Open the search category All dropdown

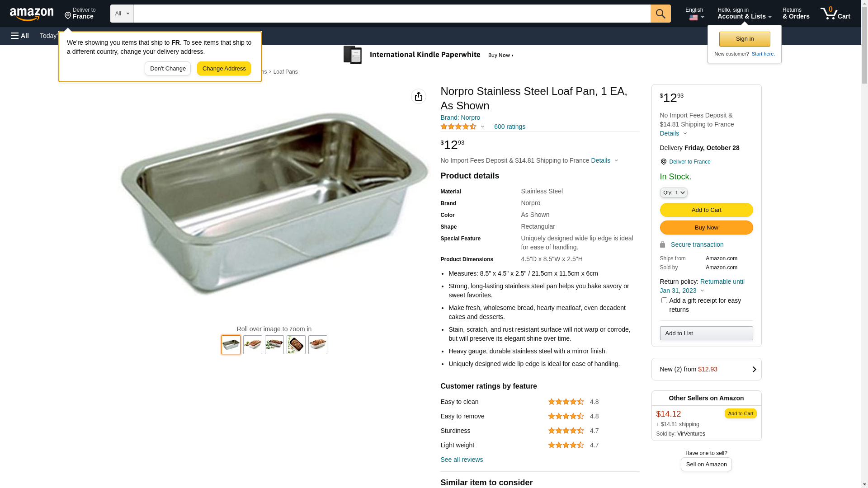click(x=122, y=14)
